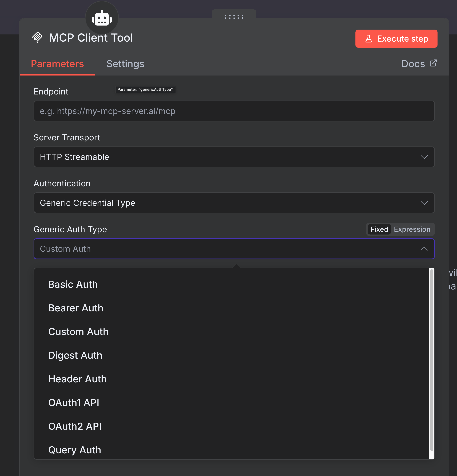Collapse the Generic Auth Type chevron
457x476 pixels.
(424, 249)
